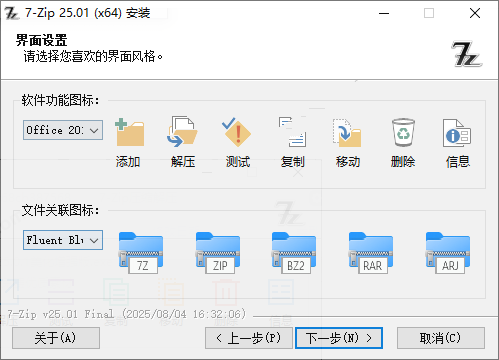Click the 移动 label text
Screen dimensions: 499x360
click(348, 162)
